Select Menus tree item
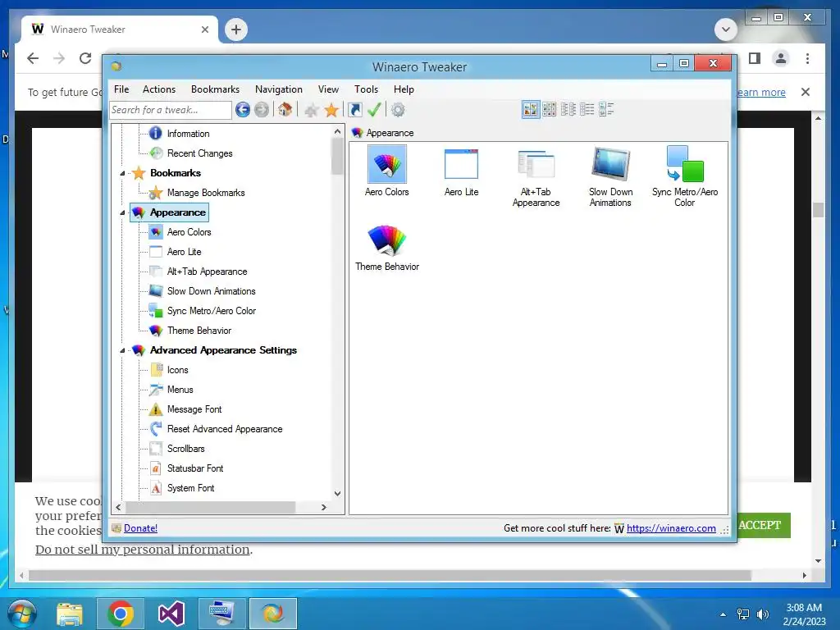The height and width of the screenshot is (630, 840). click(180, 390)
